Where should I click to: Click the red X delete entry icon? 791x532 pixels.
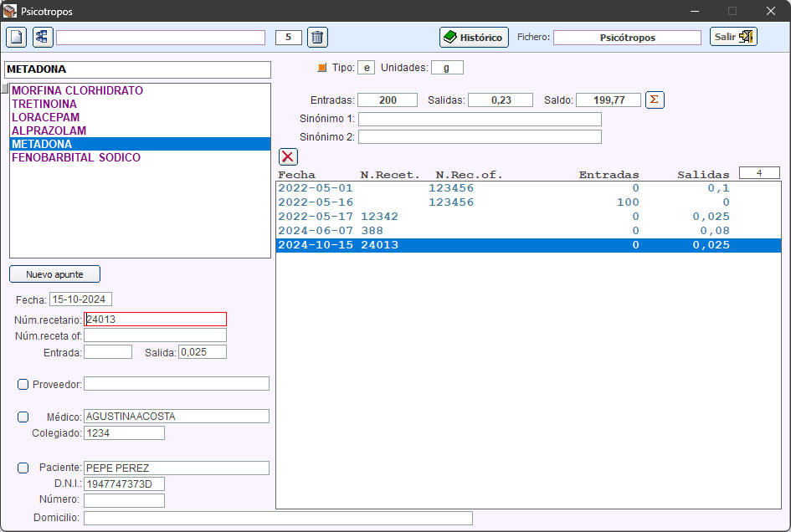pos(288,156)
